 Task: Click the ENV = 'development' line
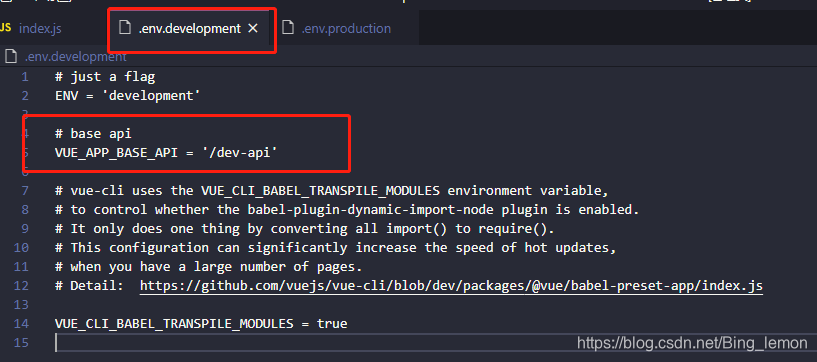point(128,96)
